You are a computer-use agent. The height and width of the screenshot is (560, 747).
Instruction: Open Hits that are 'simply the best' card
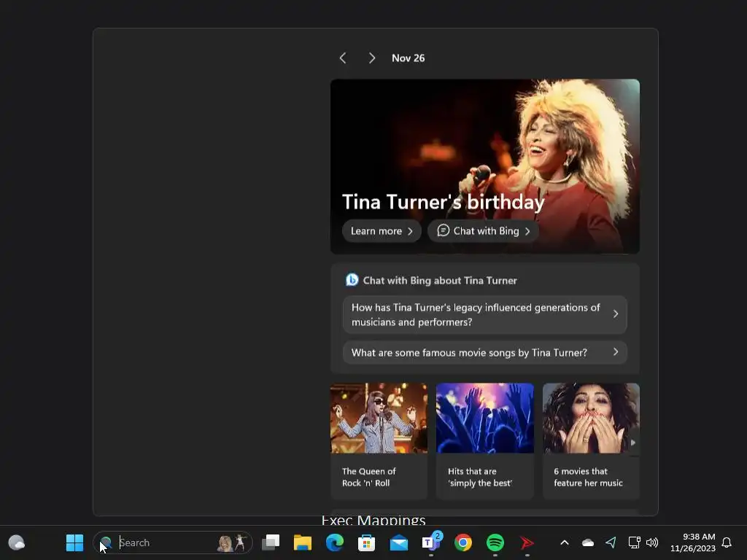[x=485, y=441]
